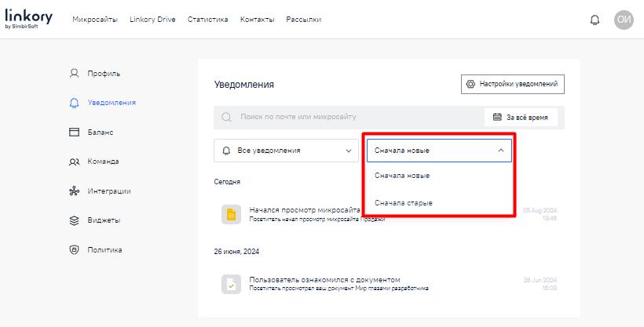This screenshot has width=644, height=327.
Task: Go to Статистика page
Action: [x=208, y=20]
